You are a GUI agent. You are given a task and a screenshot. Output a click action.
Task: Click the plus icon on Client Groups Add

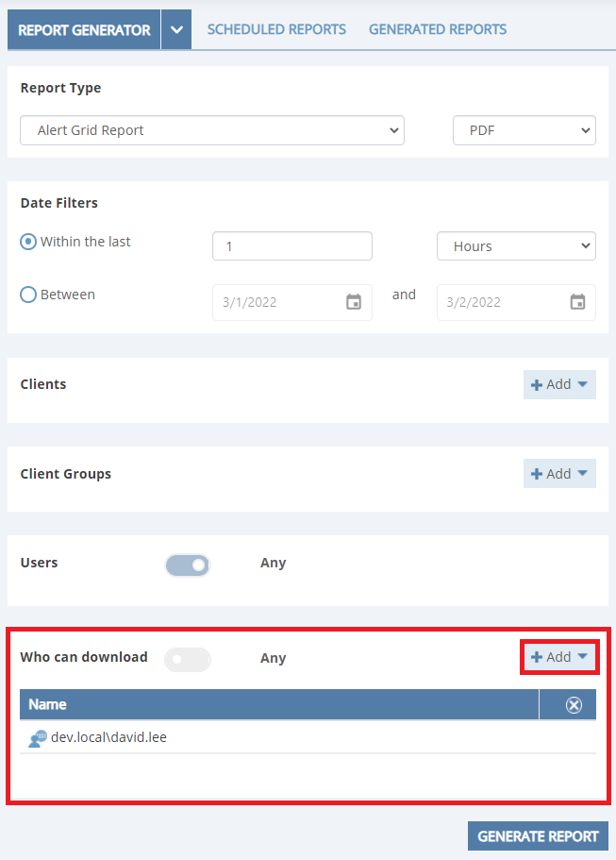coord(537,474)
